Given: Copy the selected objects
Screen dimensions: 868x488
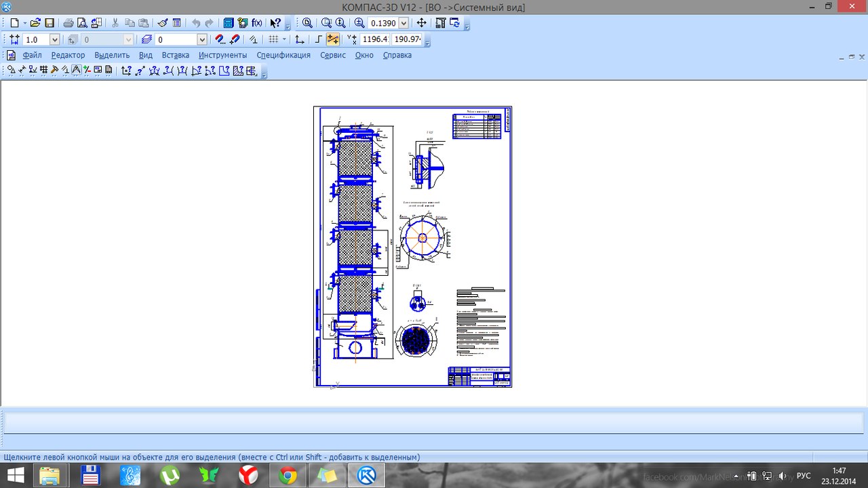Looking at the screenshot, I should 130,22.
